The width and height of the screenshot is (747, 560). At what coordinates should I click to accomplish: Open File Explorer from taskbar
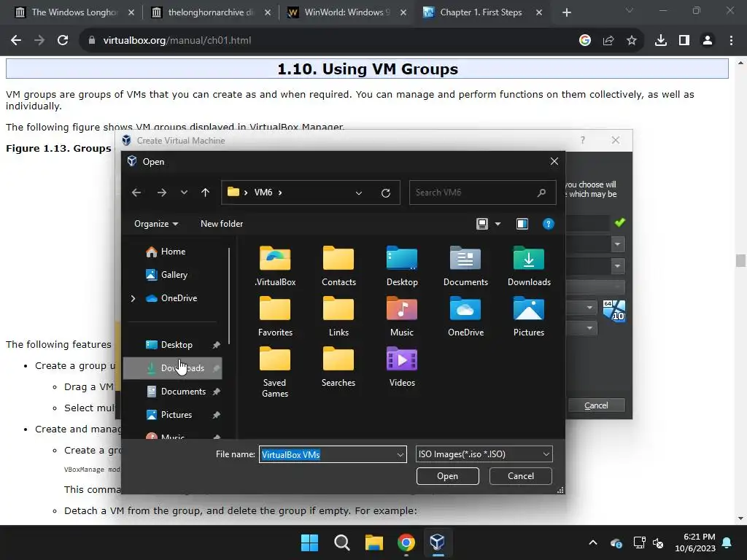pos(374,542)
